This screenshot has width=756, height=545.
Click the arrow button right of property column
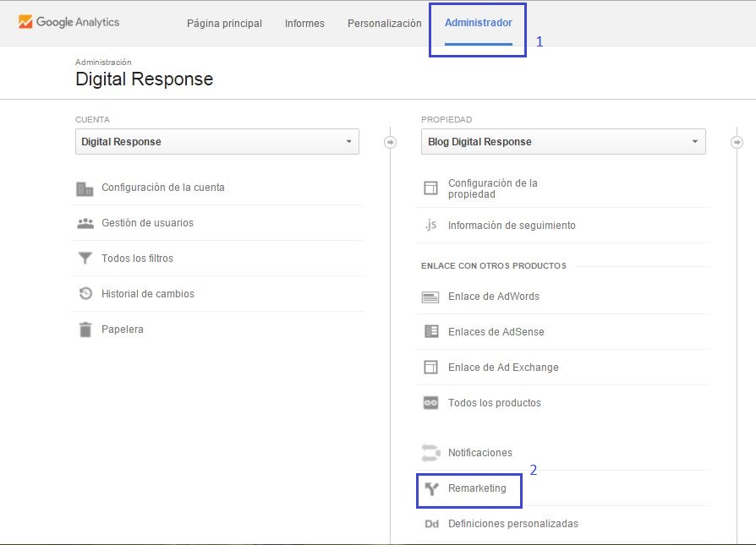(737, 142)
